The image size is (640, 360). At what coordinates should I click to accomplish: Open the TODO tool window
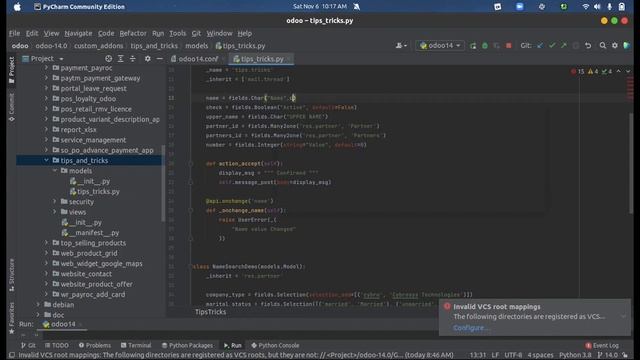click(57, 345)
